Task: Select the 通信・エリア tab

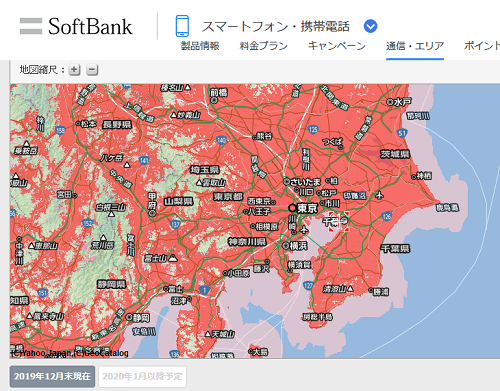Action: click(415, 46)
